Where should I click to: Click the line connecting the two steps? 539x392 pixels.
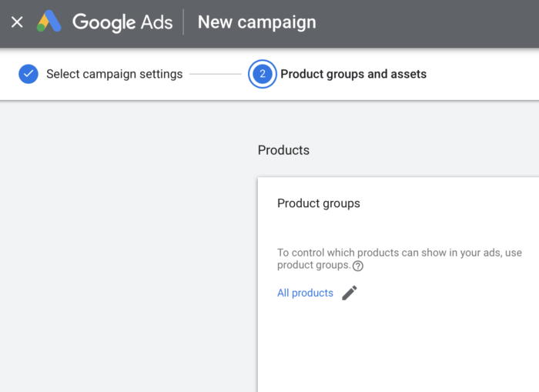(215, 75)
